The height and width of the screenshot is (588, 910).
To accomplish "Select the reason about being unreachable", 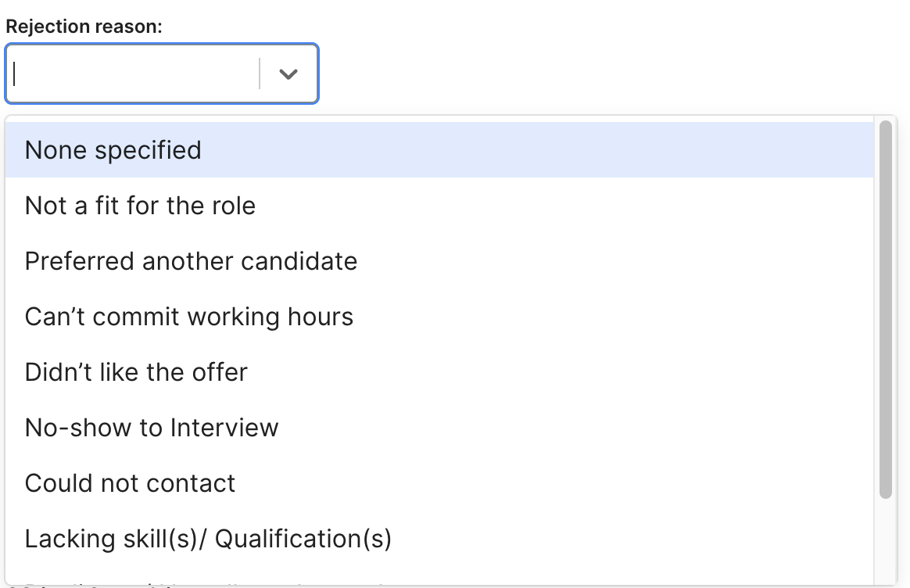I will pyautogui.click(x=131, y=483).
